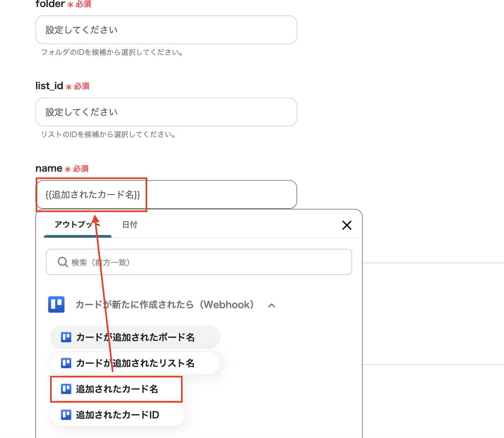Screen dimensions: 504x438
Task: Select the Trello icon on カードが追加されたボード名
Action: (66, 337)
